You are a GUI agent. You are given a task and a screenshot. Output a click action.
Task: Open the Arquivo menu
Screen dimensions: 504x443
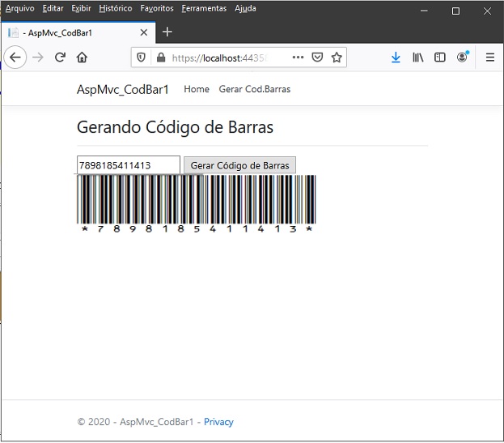tap(20, 8)
